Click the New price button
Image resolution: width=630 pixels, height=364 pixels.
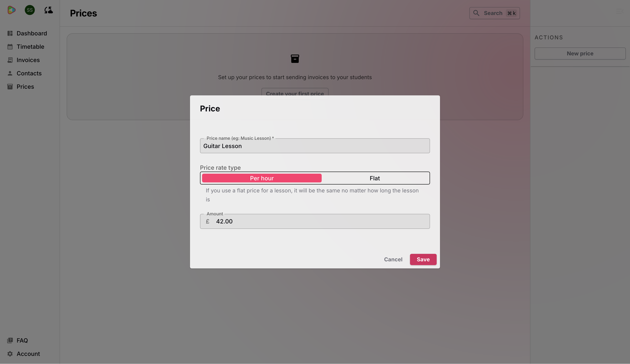[x=580, y=54]
